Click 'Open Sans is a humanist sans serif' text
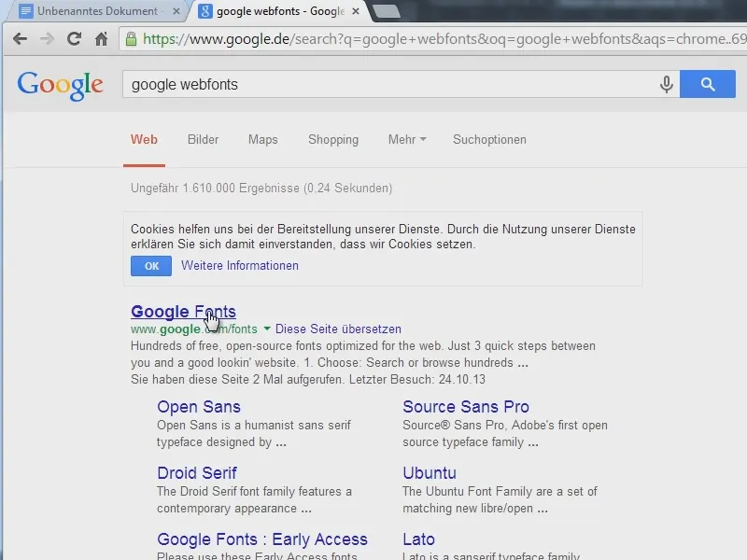Viewport: 747px width, 560px height. 254,425
